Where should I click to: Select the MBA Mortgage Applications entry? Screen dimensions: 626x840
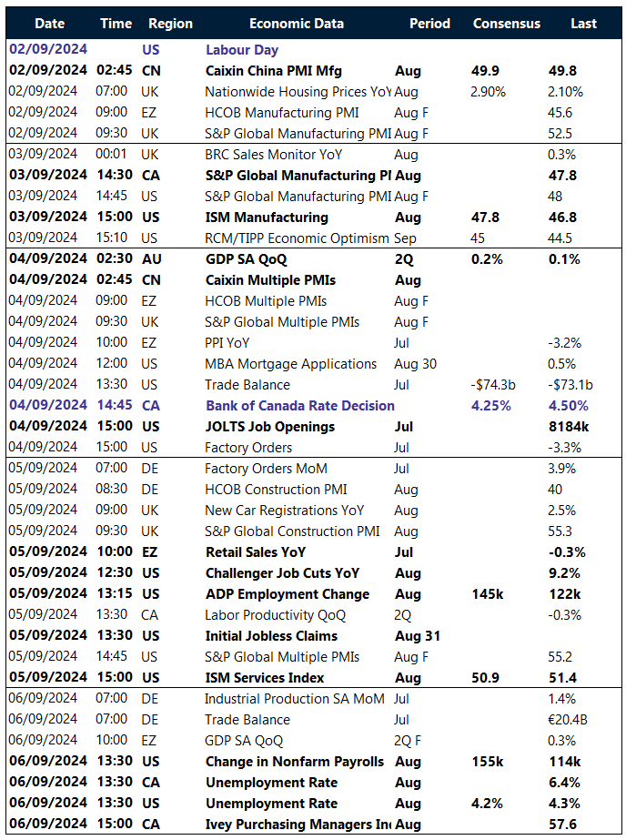[x=290, y=364]
